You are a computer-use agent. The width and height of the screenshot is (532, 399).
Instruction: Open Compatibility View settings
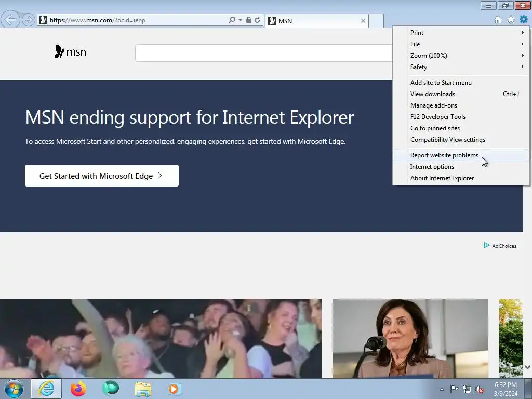[x=461, y=140]
